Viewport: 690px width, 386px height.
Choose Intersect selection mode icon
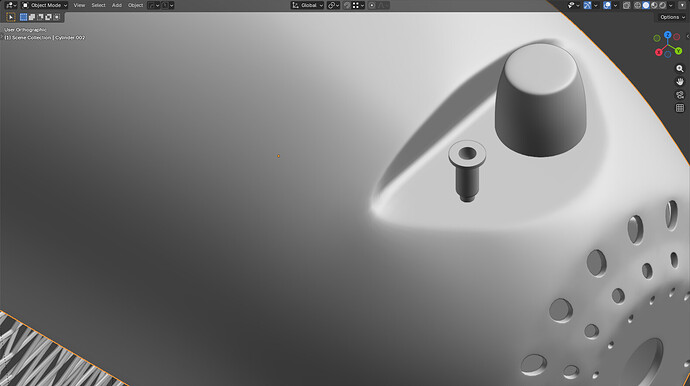(57, 17)
